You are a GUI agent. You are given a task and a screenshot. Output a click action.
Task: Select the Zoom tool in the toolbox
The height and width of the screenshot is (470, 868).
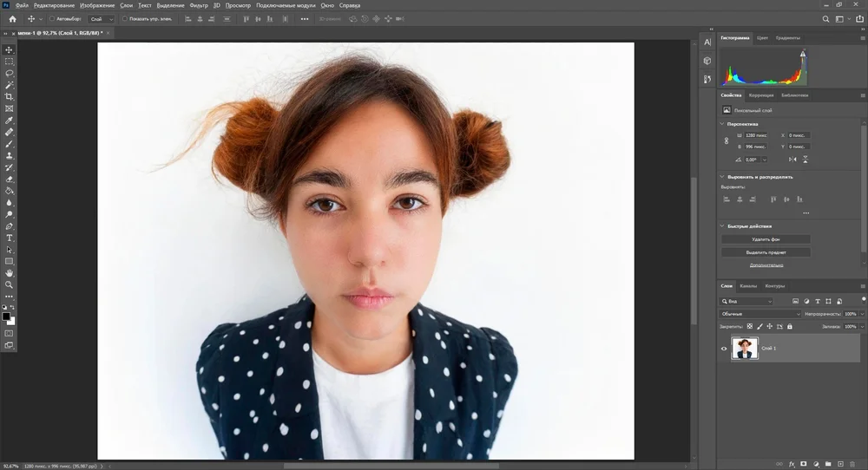(9, 284)
